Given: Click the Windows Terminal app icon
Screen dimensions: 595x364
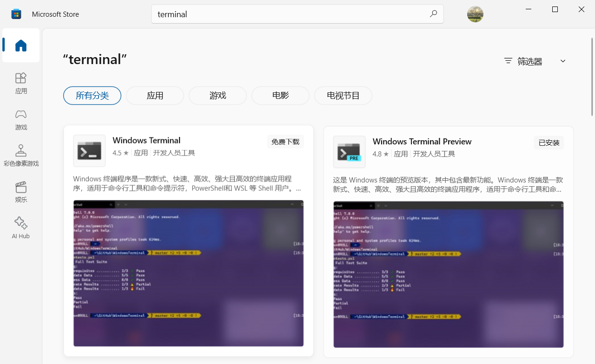Looking at the screenshot, I should point(89,150).
